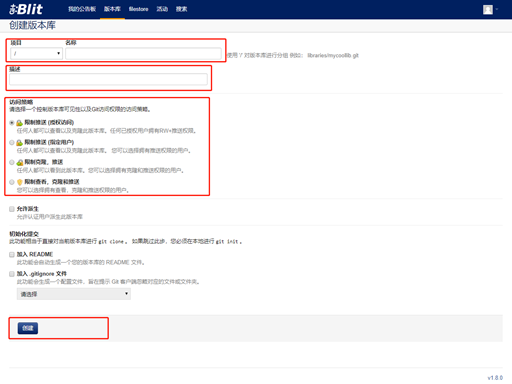
Task: Enable the 允许派生 allow forks checkbox
Action: coord(12,209)
